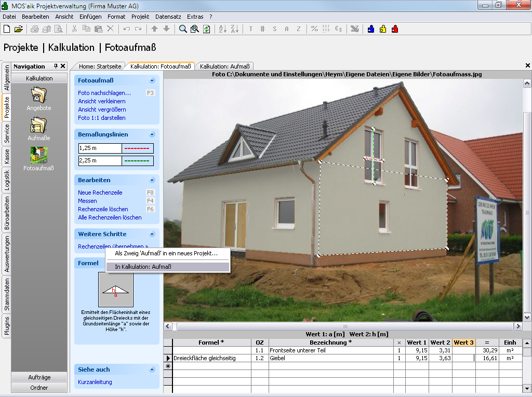Click the red puzzle piece icon
Image resolution: width=532 pixels, height=397 pixels.
tap(395, 29)
